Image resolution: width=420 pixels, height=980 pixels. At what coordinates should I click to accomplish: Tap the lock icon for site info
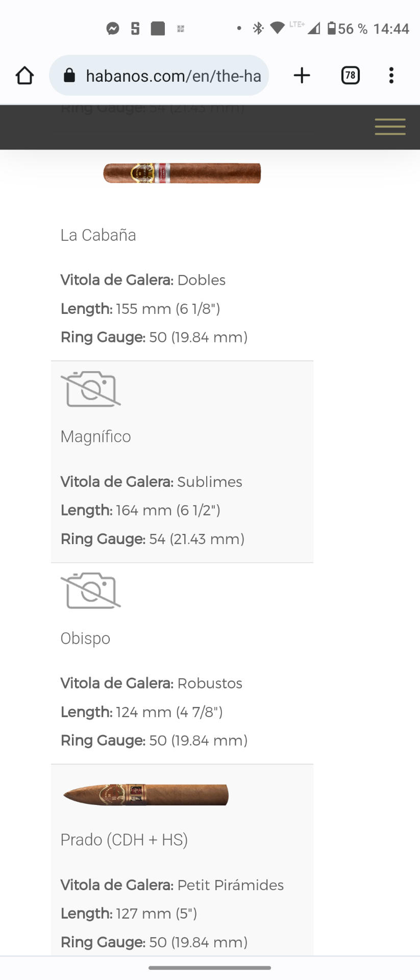(x=69, y=76)
